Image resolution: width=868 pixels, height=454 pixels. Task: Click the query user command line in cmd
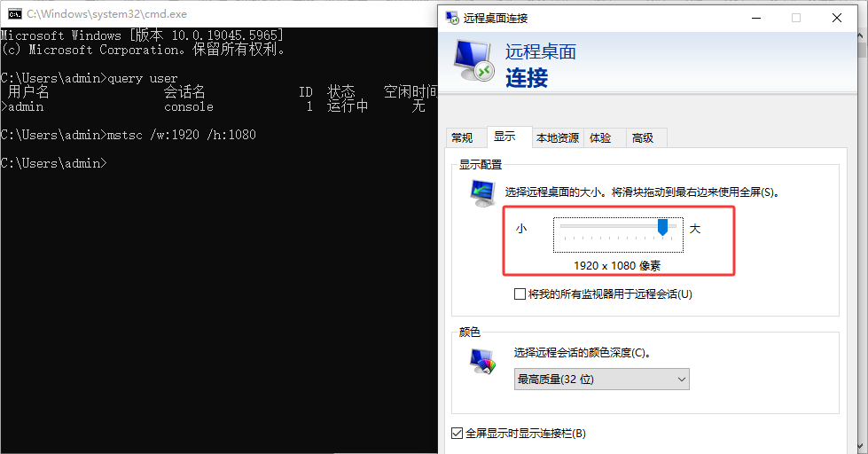click(90, 78)
